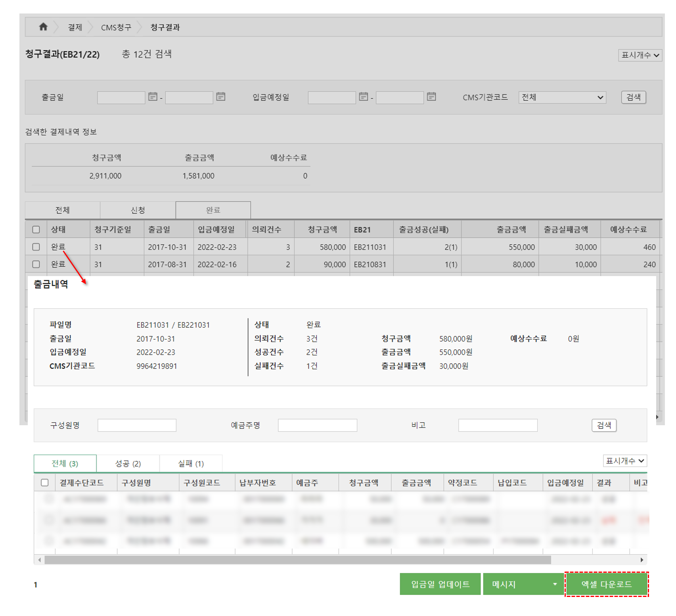Screen dimensions: 676x616
Task: Open calendar for 출금일 end date
Action: coord(221,96)
